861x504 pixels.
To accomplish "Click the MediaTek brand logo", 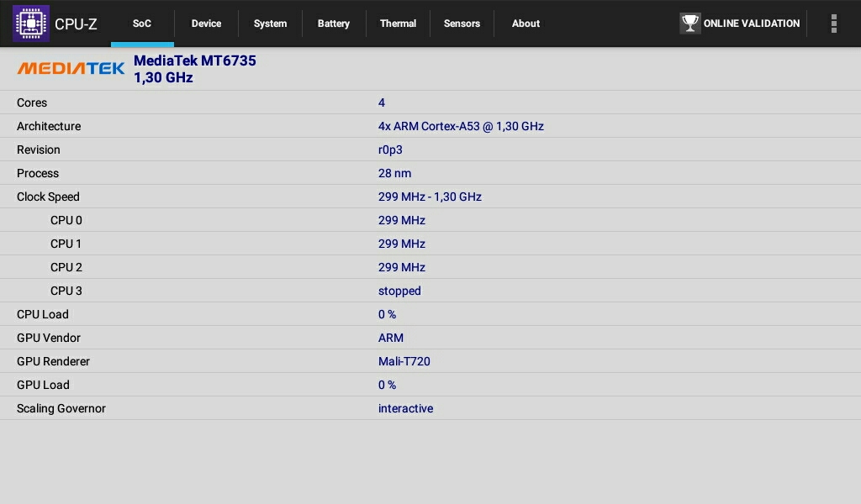I will tap(71, 68).
